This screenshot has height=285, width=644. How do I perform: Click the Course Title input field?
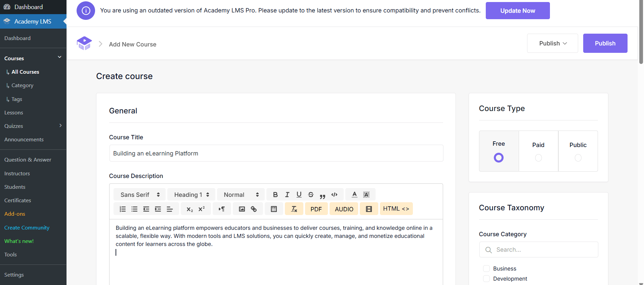[276, 153]
